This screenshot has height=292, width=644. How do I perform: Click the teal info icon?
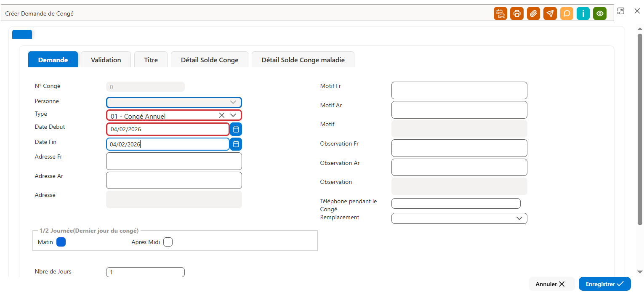(x=583, y=13)
